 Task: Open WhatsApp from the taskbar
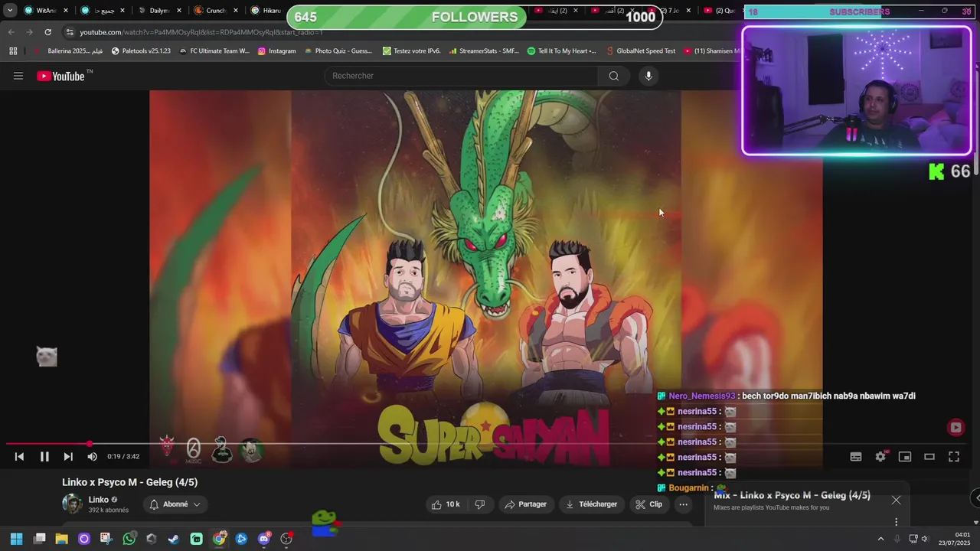point(129,539)
